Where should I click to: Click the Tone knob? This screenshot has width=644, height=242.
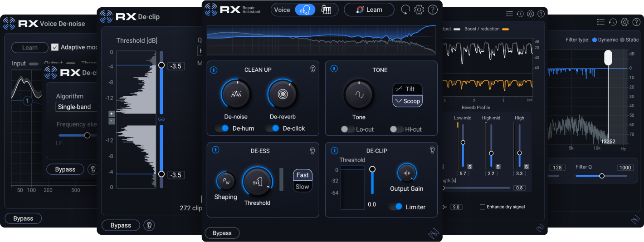tap(359, 94)
